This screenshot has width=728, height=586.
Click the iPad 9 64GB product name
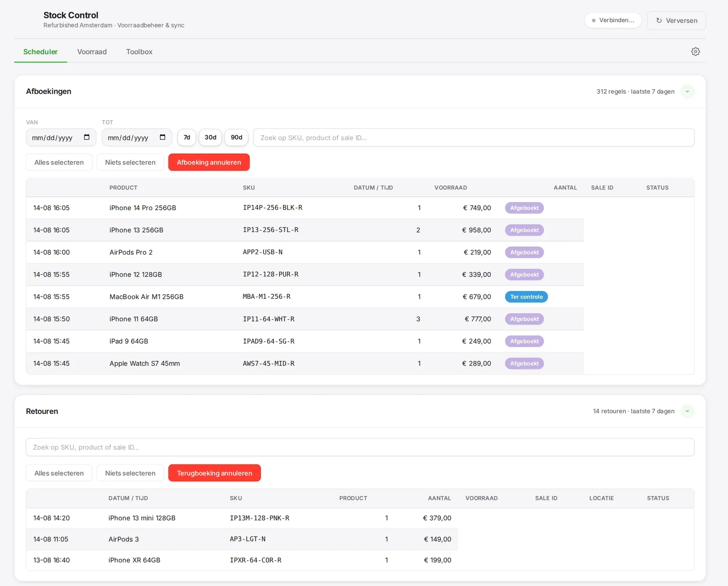click(129, 341)
